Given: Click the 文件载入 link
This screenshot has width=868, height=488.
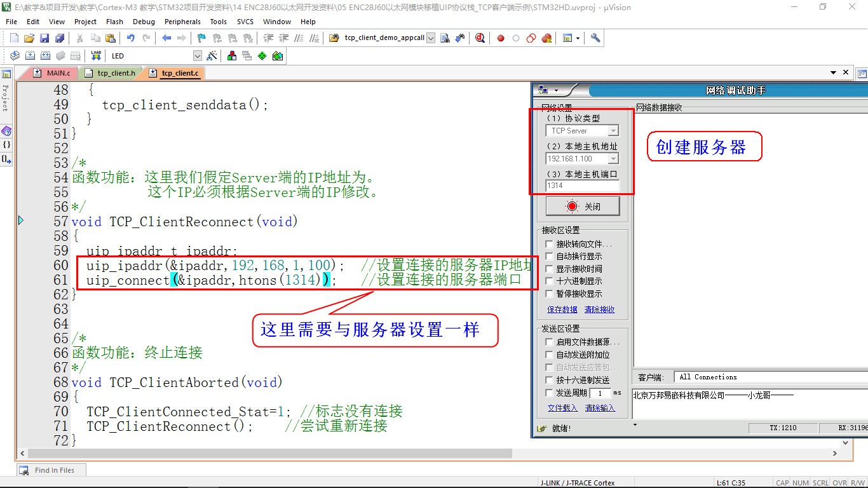Looking at the screenshot, I should click(x=563, y=408).
